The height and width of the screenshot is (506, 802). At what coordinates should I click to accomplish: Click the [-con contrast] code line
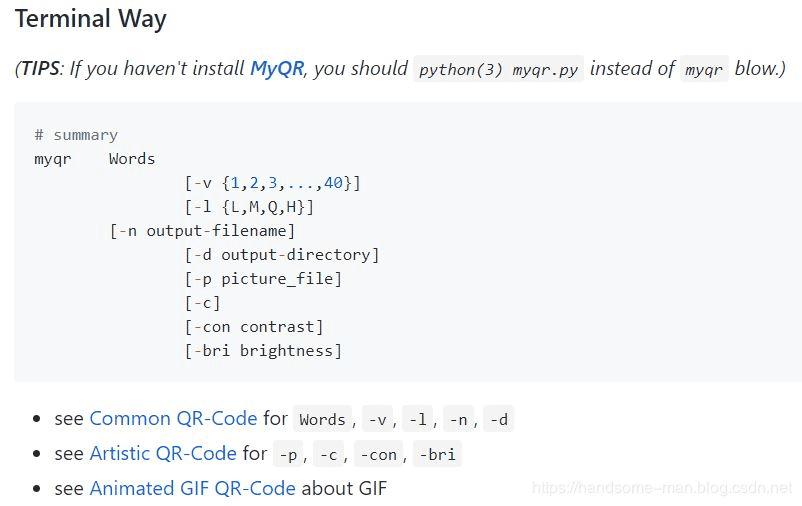[x=254, y=327]
